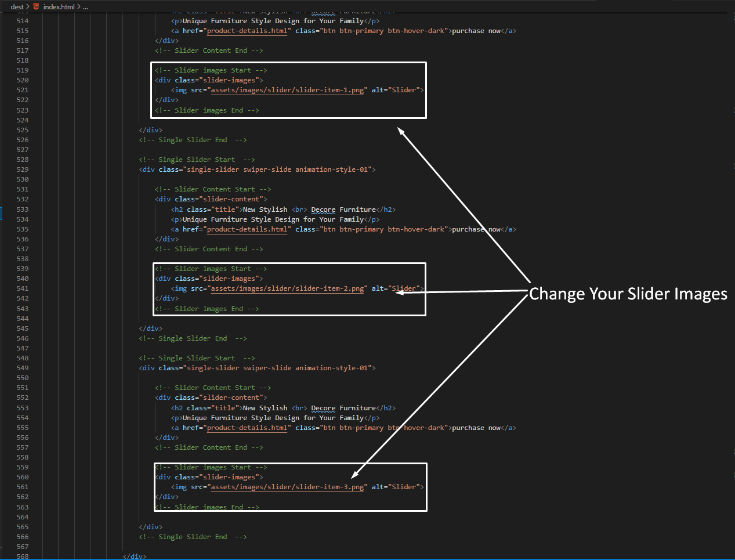Click the underlined word Decore on line 533
The width and height of the screenshot is (735, 560).
(x=323, y=209)
